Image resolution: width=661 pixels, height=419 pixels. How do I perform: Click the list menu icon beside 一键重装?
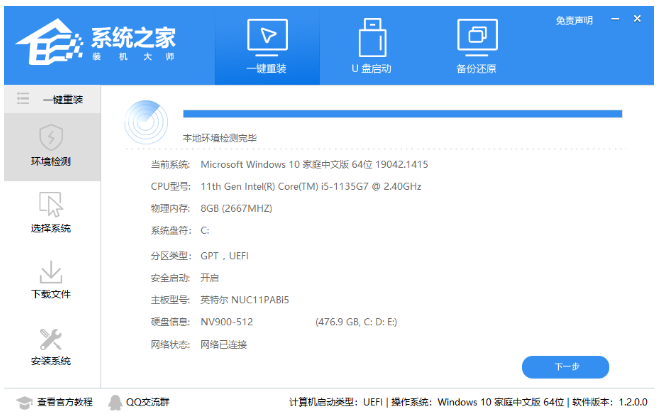[23, 99]
